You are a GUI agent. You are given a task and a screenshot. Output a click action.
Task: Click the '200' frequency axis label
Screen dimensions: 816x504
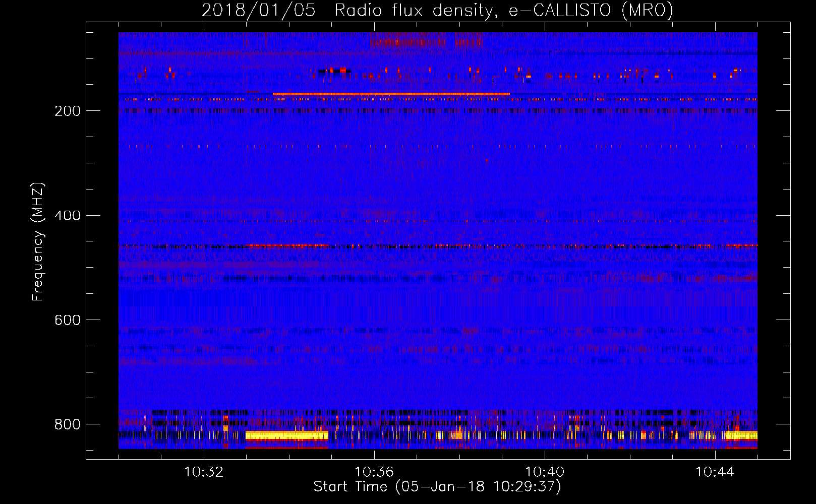pos(68,111)
